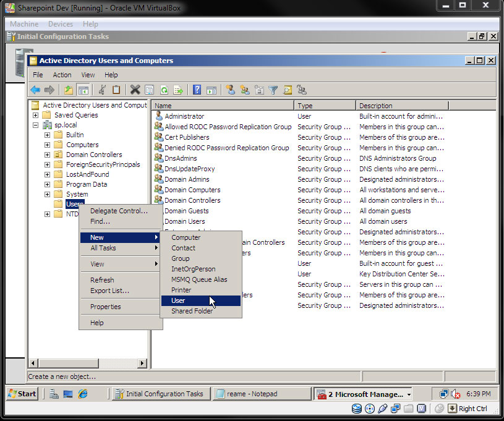
Task: Select Export List... in the context menu
Action: click(121, 291)
